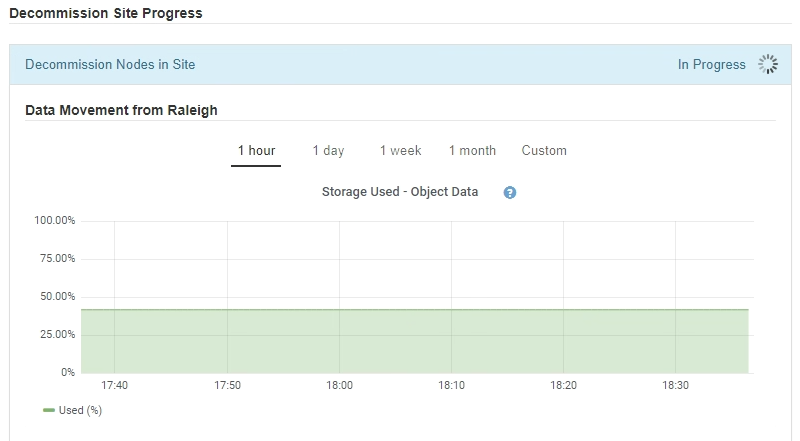Click the 17:40 time axis label
Image resolution: width=800 pixels, height=441 pixels.
click(x=115, y=385)
